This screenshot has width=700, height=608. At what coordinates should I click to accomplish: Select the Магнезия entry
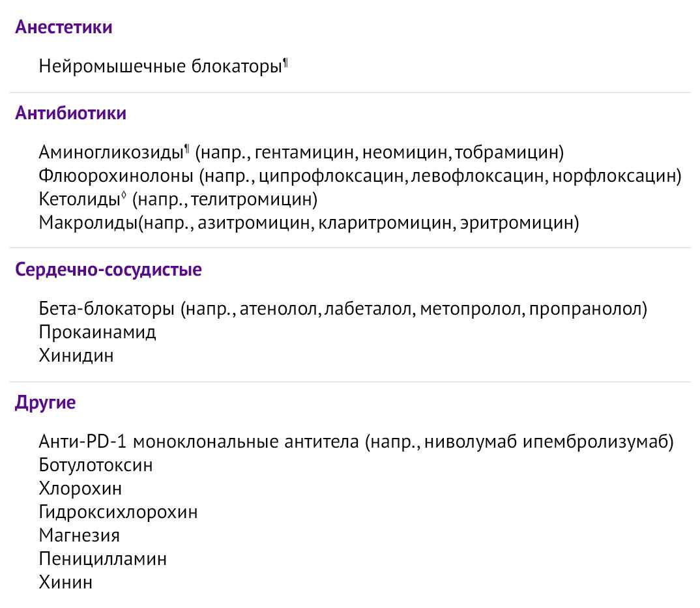[x=80, y=536]
